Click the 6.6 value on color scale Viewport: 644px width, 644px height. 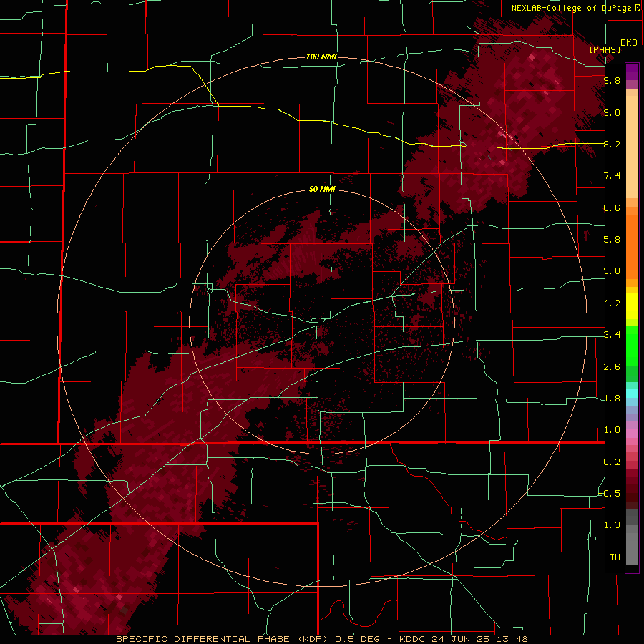(x=612, y=208)
